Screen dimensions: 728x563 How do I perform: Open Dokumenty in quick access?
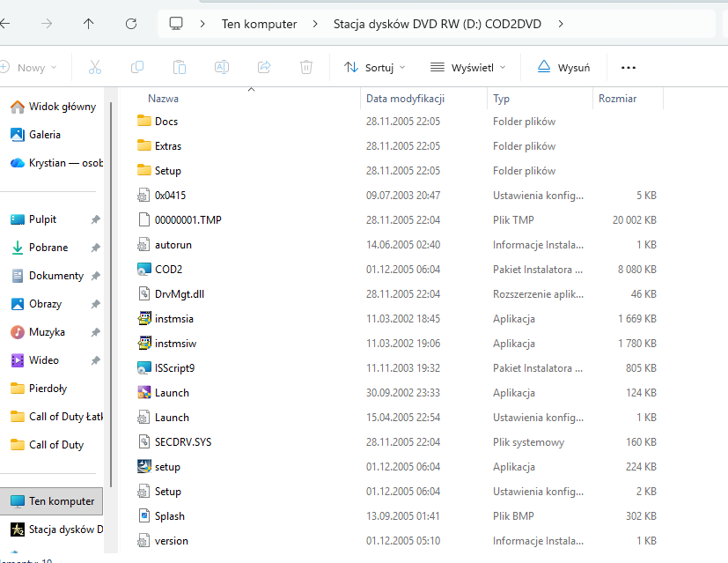tap(47, 276)
